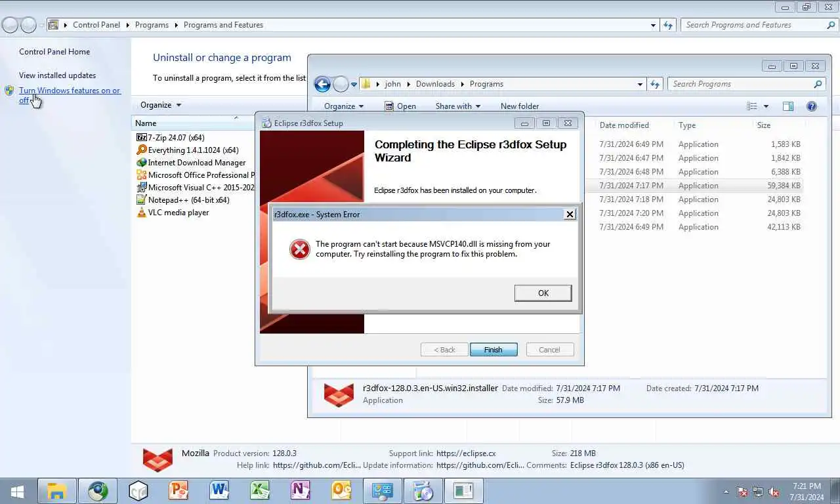Click the Programs breadcrumb in the Control Panel address bar
This screenshot has height=504, width=840.
pyautogui.click(x=152, y=25)
